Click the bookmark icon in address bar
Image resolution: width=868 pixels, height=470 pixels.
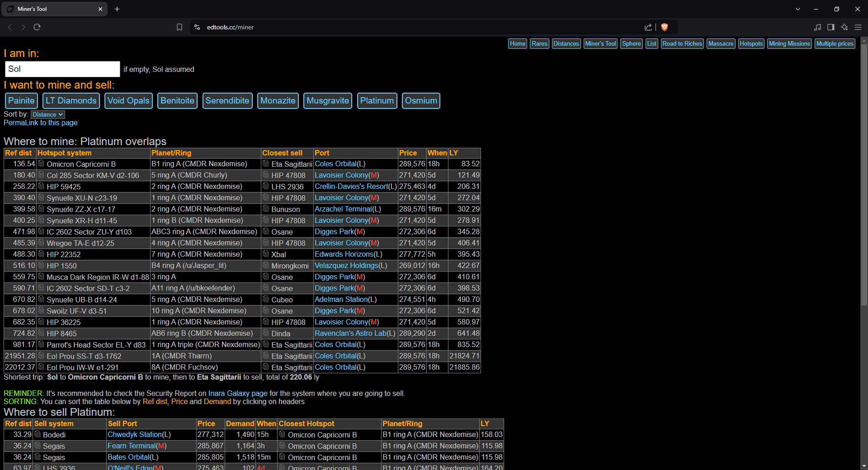coord(179,27)
